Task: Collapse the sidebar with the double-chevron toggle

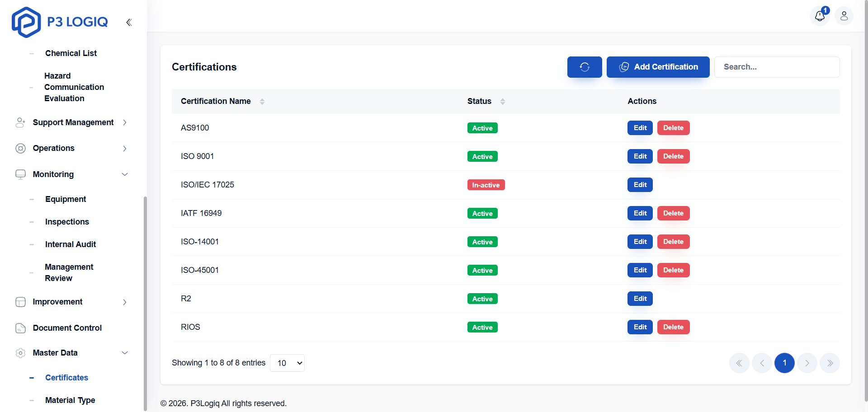Action: (129, 22)
